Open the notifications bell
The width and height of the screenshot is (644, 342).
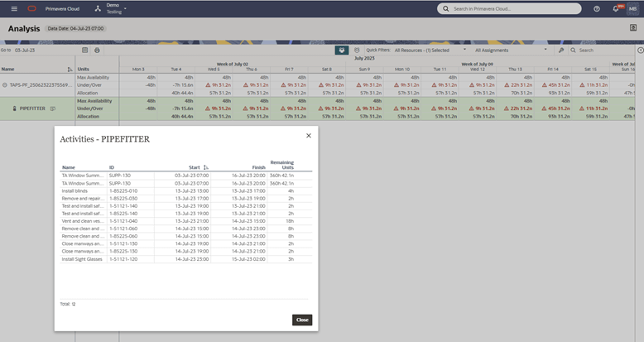[616, 8]
